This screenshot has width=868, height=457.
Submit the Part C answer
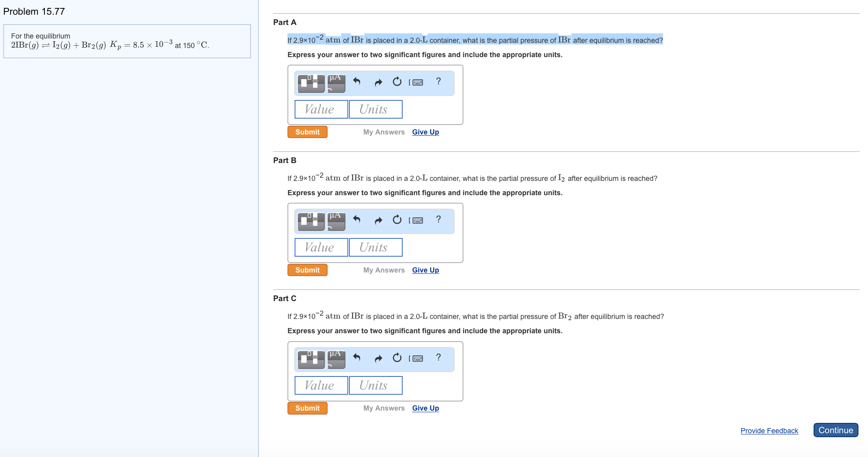(307, 408)
